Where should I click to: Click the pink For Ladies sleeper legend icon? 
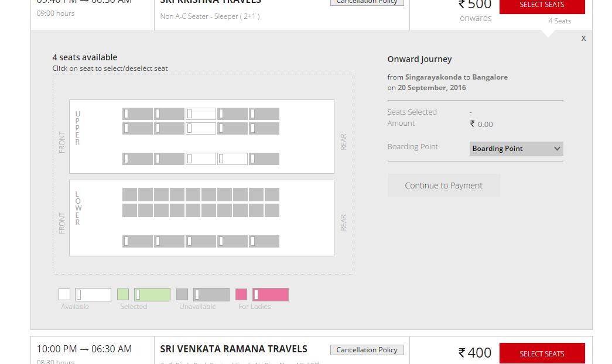271,294
